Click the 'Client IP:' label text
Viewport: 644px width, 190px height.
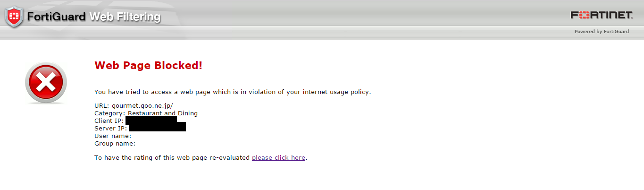click(x=109, y=121)
